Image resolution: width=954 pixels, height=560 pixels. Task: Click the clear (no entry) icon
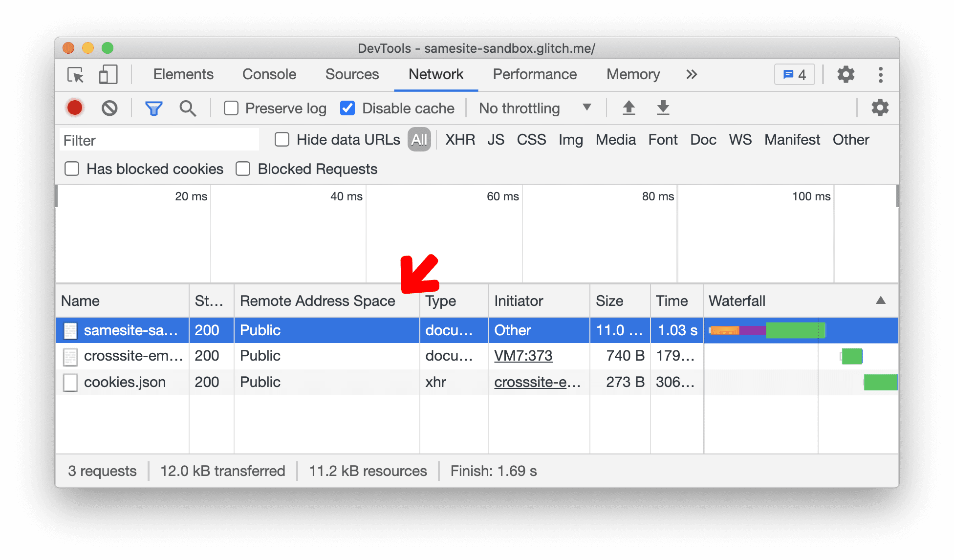click(108, 108)
